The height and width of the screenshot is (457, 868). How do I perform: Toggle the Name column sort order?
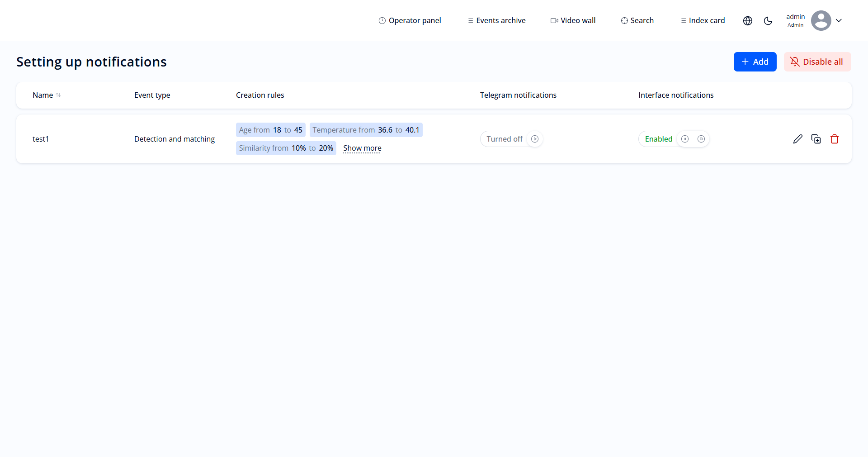click(59, 95)
